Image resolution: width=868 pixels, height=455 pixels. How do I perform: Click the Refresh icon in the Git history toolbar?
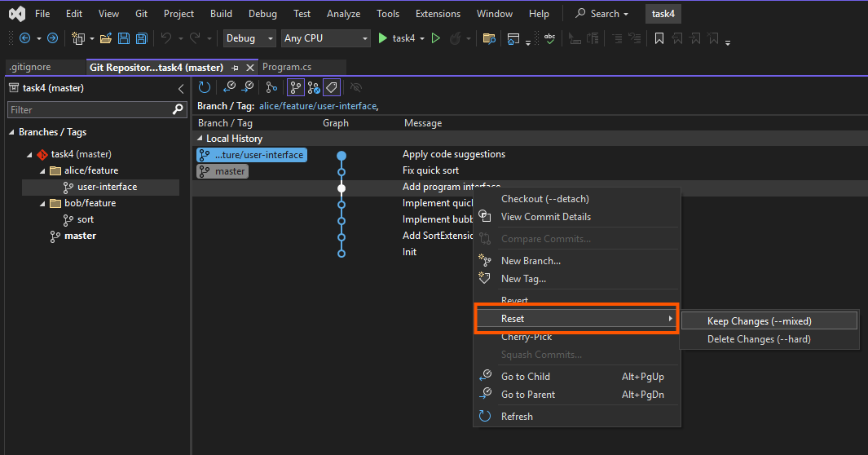205,87
